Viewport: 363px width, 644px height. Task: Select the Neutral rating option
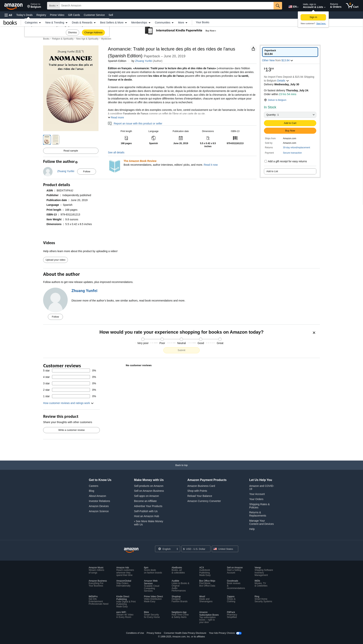tap(181, 339)
